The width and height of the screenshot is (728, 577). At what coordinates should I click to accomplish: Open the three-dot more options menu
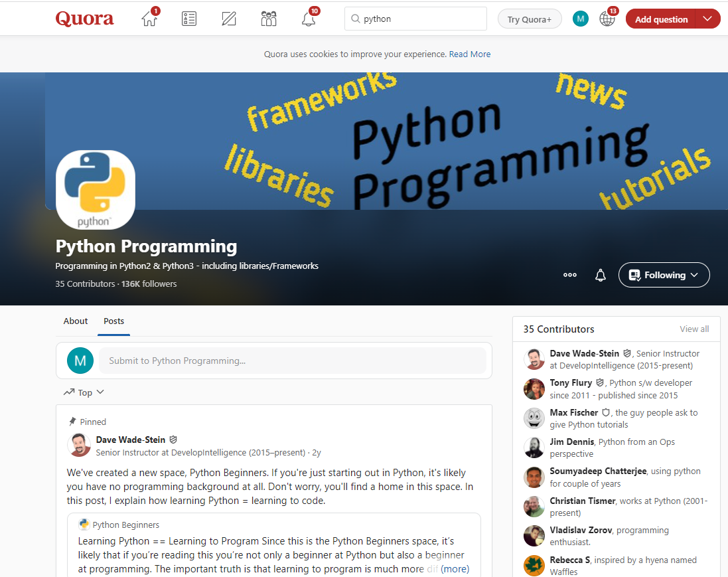[569, 275]
